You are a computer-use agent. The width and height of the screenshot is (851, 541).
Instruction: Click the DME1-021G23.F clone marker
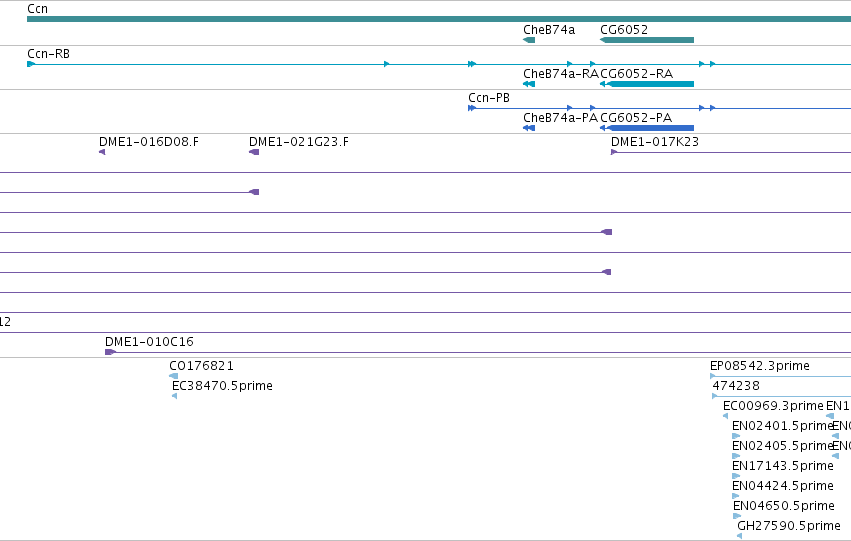point(254,152)
